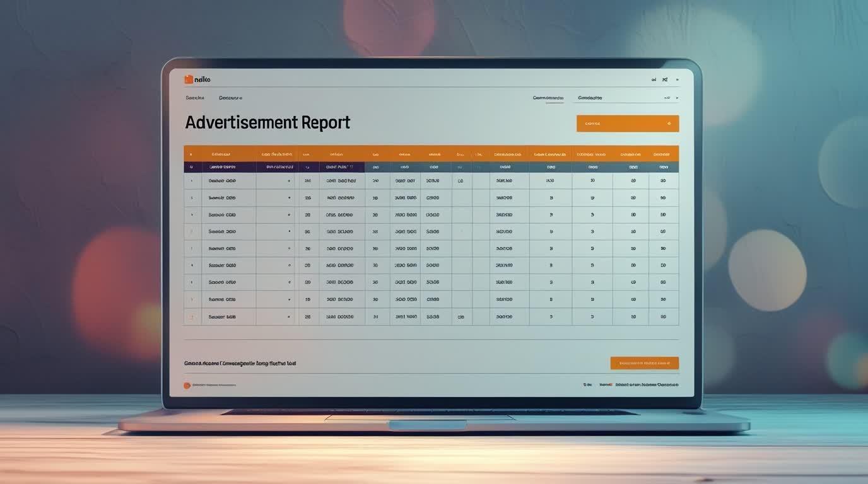
Task: Click the icon inside the orange header button
Action: [669, 124]
